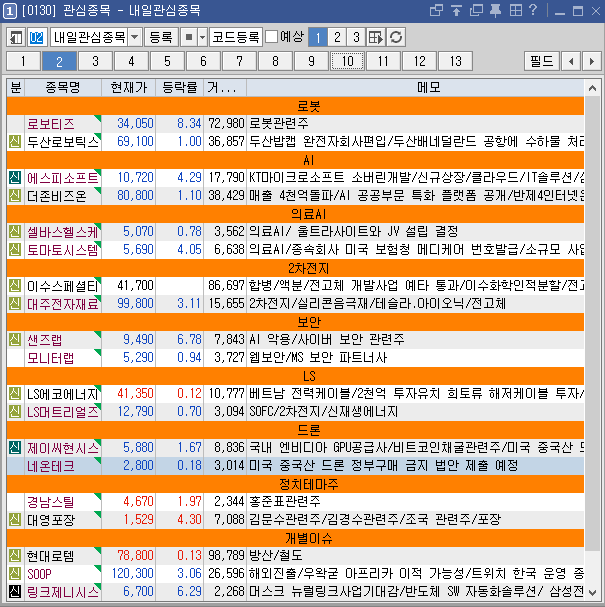Switch to group tab 7
Screen dimensions: 605x607
coord(239,61)
